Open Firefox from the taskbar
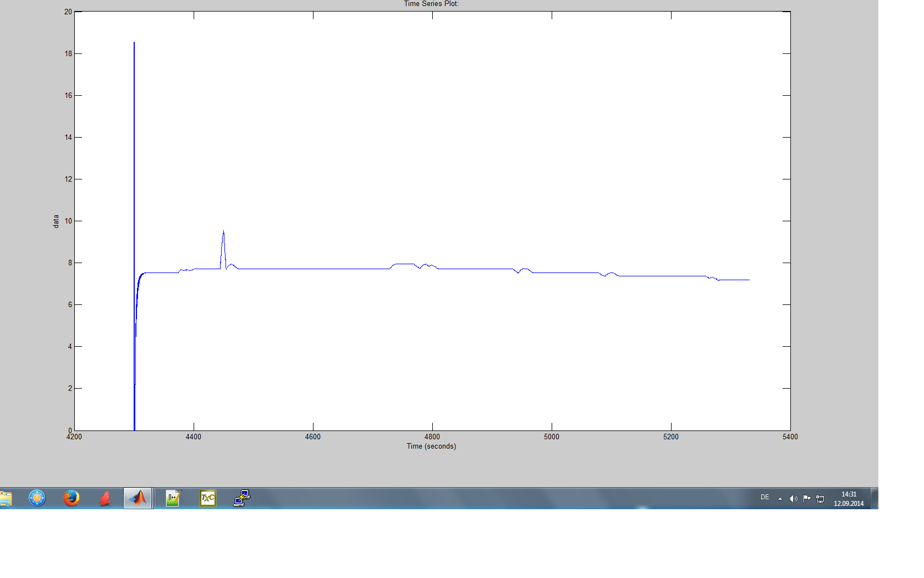This screenshot has height=578, width=924. [x=71, y=499]
